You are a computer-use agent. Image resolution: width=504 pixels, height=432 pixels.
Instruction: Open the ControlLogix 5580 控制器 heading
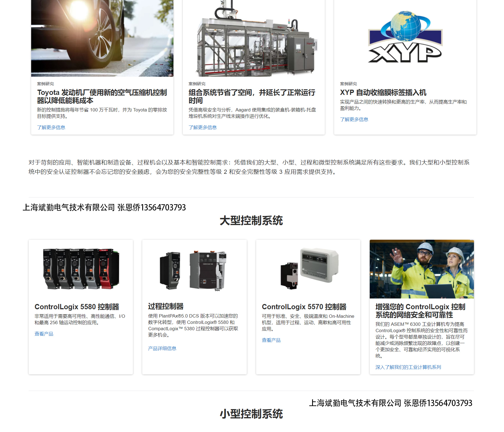[77, 307]
